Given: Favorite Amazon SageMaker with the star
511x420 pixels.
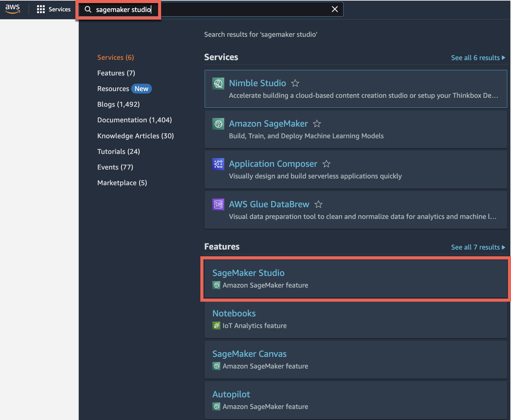Looking at the screenshot, I should click(x=317, y=124).
